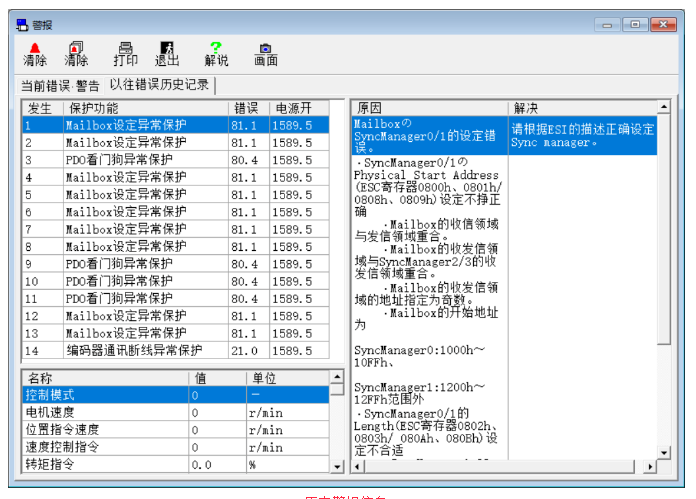Open the 解说 help question-mark icon
Screen dimensions: 696x499
click(216, 54)
